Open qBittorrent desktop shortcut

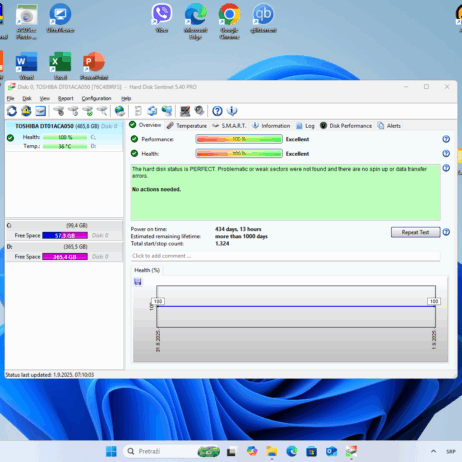coord(263,18)
